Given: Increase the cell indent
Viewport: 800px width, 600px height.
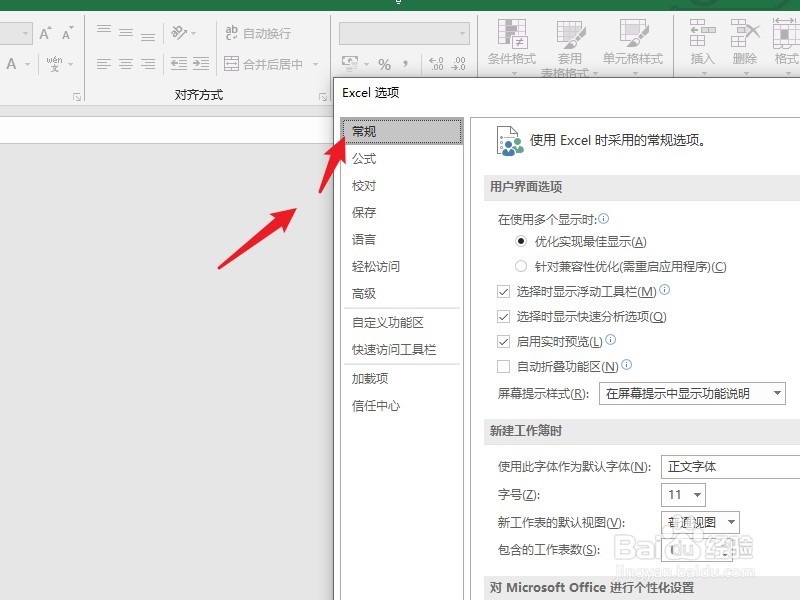Looking at the screenshot, I should coord(201,64).
